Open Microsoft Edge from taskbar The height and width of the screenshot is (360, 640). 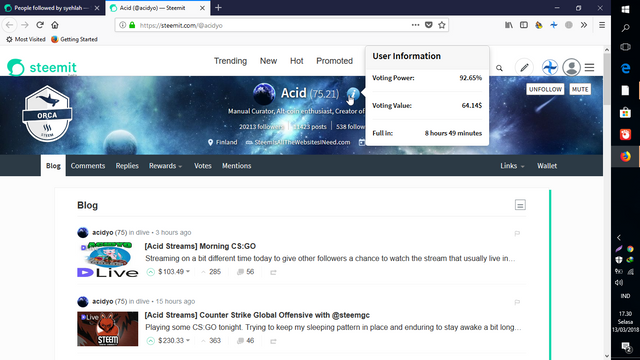coord(625,68)
